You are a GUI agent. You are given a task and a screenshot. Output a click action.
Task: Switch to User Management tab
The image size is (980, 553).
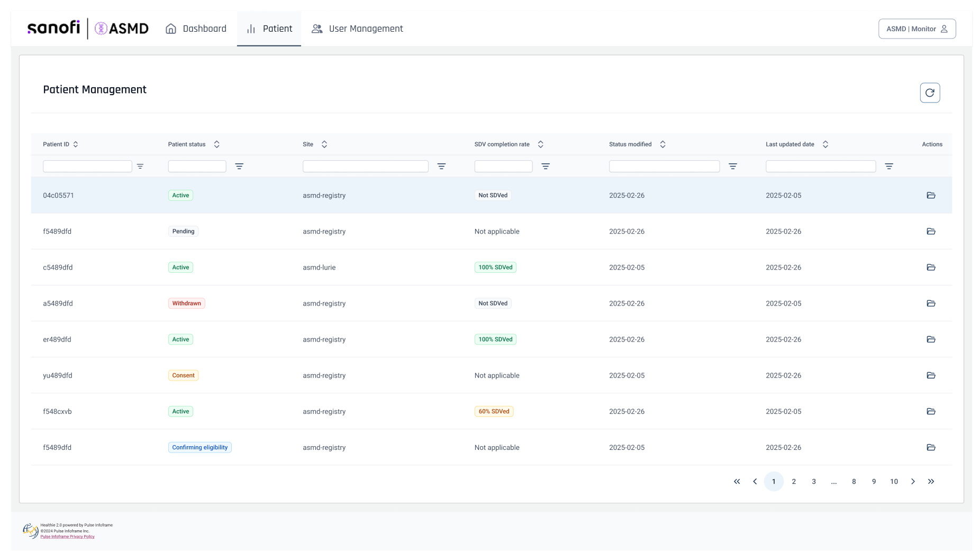[357, 29]
